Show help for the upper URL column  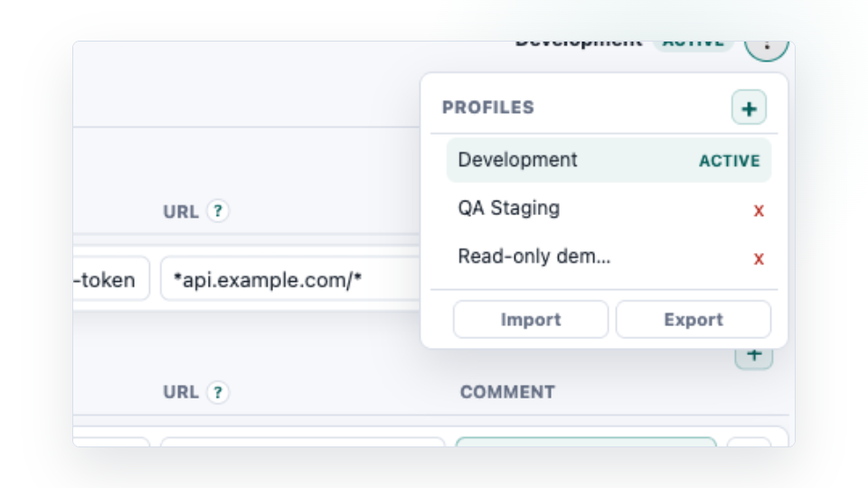[x=218, y=211]
